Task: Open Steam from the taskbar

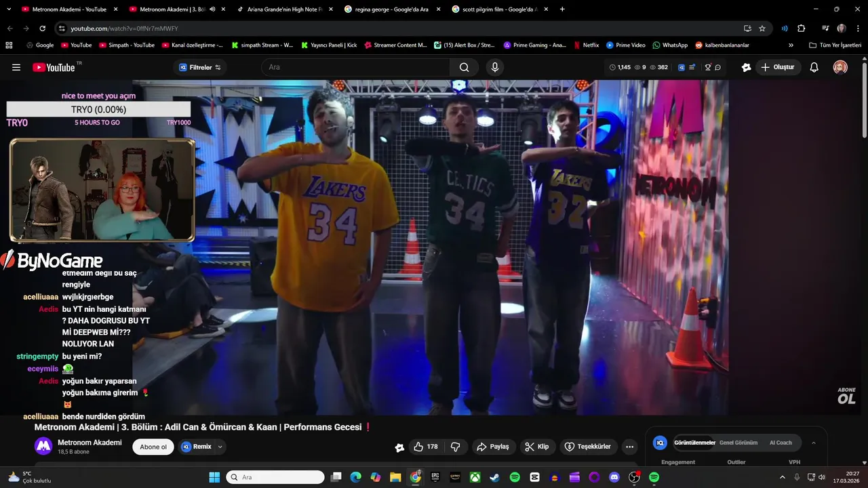Action: [495, 477]
